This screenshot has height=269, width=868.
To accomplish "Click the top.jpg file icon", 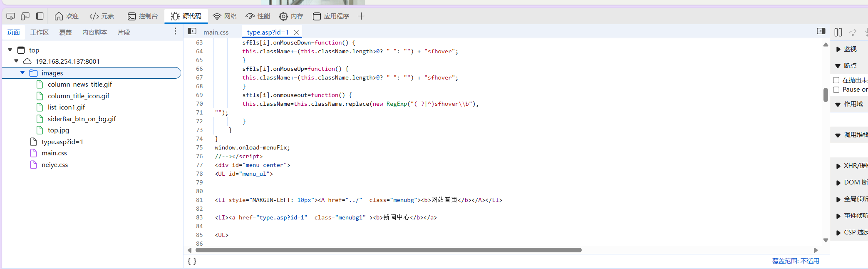I will tap(40, 130).
